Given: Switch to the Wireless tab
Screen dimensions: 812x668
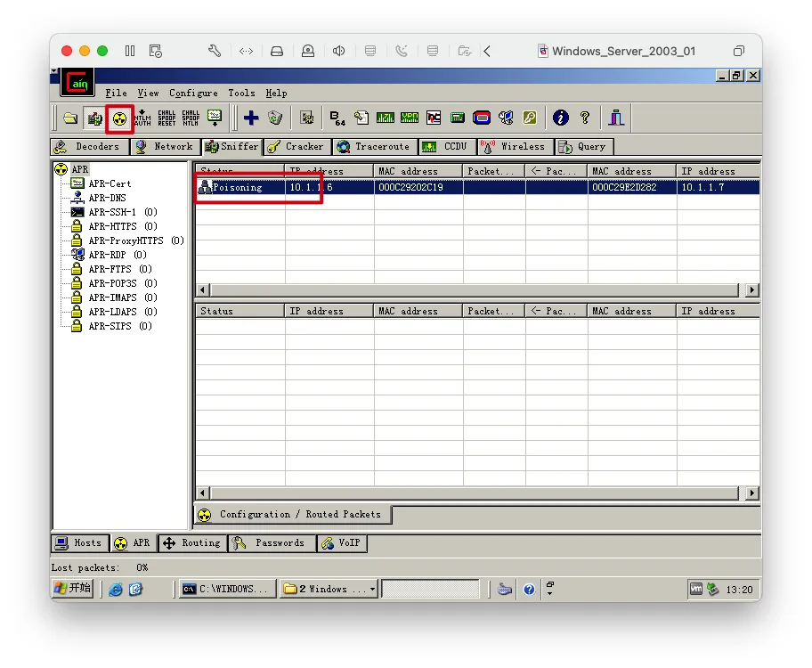Looking at the screenshot, I should 515,147.
